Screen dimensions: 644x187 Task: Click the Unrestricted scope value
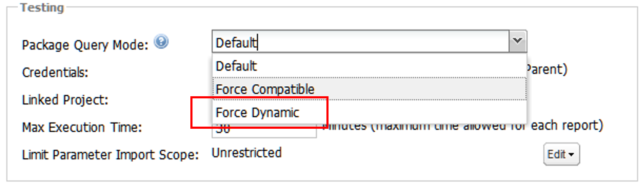246,152
